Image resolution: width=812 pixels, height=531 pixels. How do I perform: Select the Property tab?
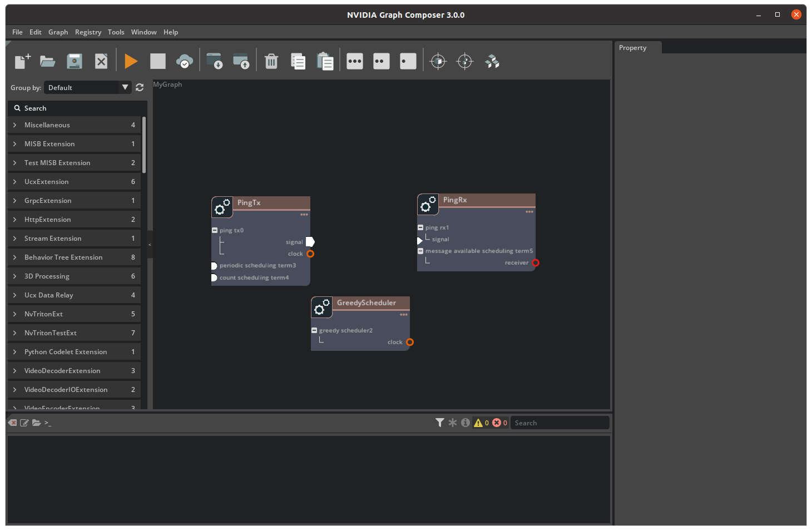pos(638,48)
